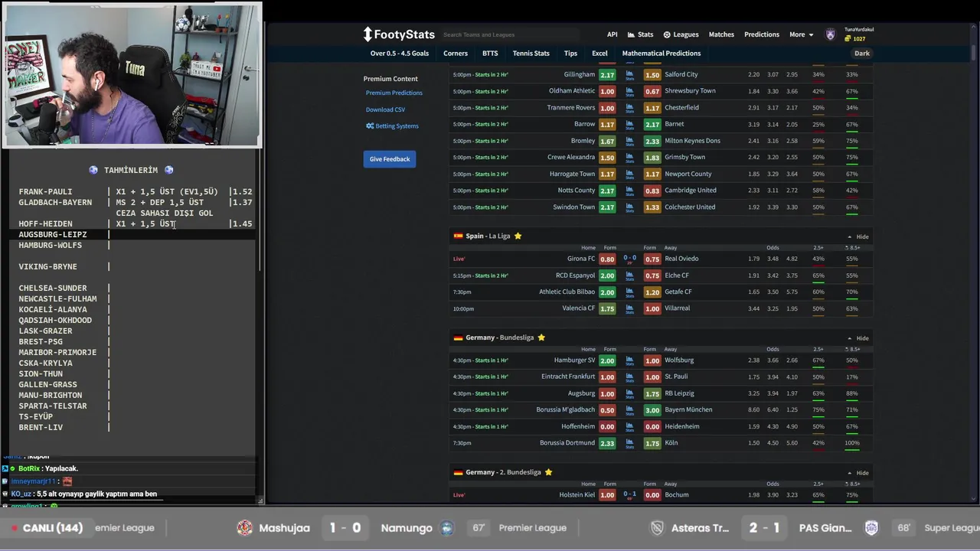Viewport: 980px width, 551px height.
Task: Open the FootyStats logo home link
Action: [x=399, y=34]
